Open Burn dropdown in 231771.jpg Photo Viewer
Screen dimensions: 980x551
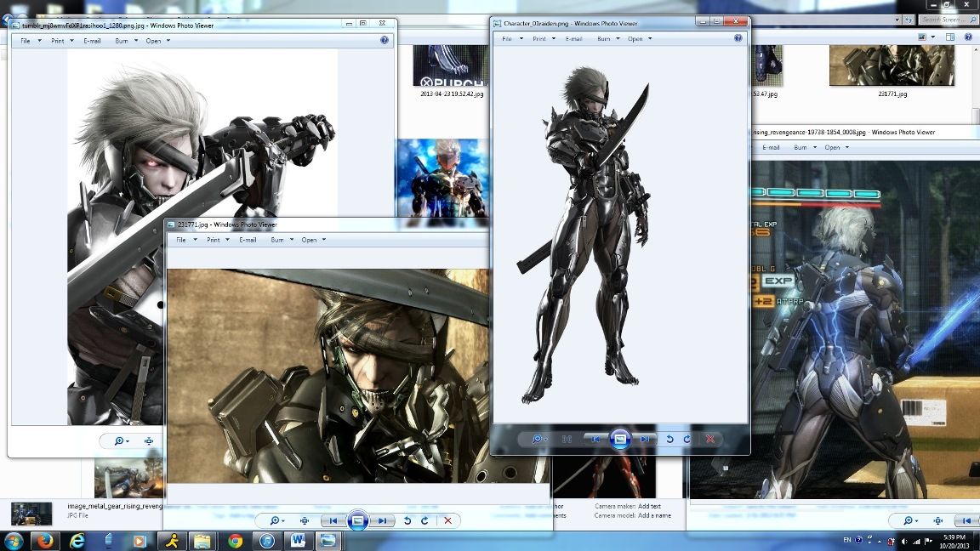coord(282,240)
